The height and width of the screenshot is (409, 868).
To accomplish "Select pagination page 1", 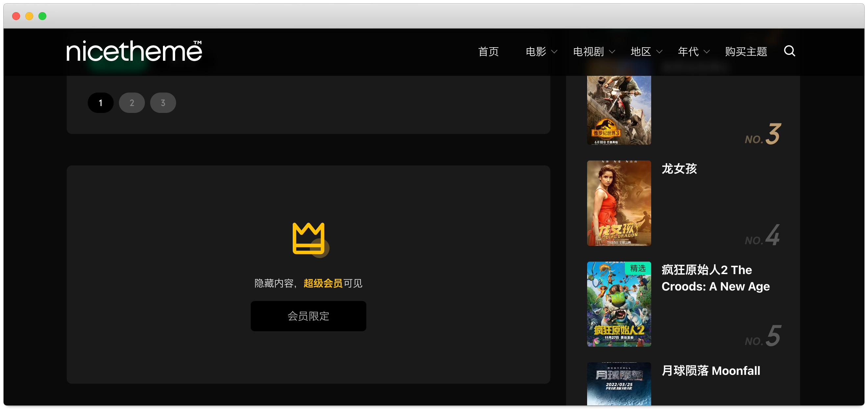I will click(101, 103).
